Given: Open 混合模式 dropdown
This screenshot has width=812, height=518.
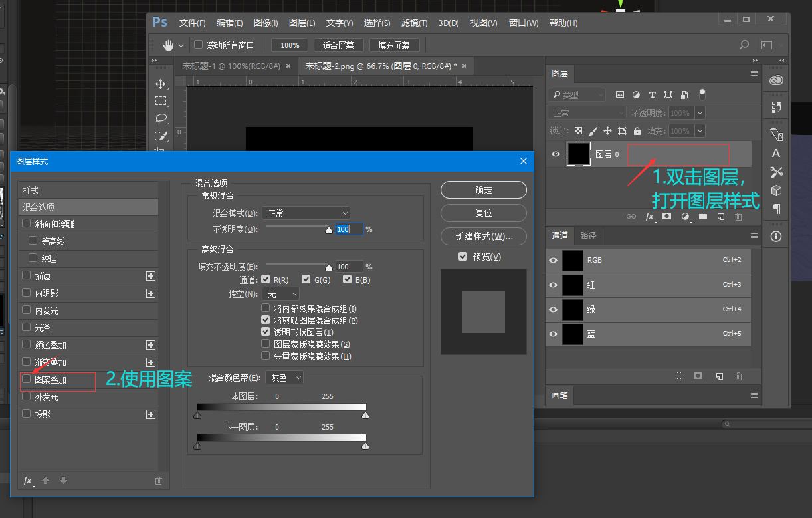Looking at the screenshot, I should pyautogui.click(x=306, y=213).
